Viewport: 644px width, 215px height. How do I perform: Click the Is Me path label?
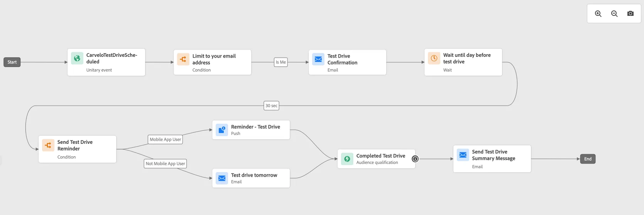[281, 62]
